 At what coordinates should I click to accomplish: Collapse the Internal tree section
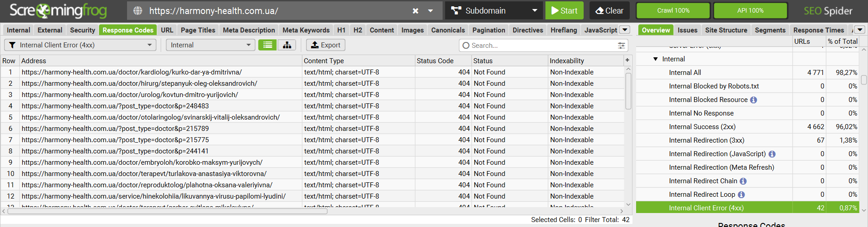pyautogui.click(x=656, y=59)
